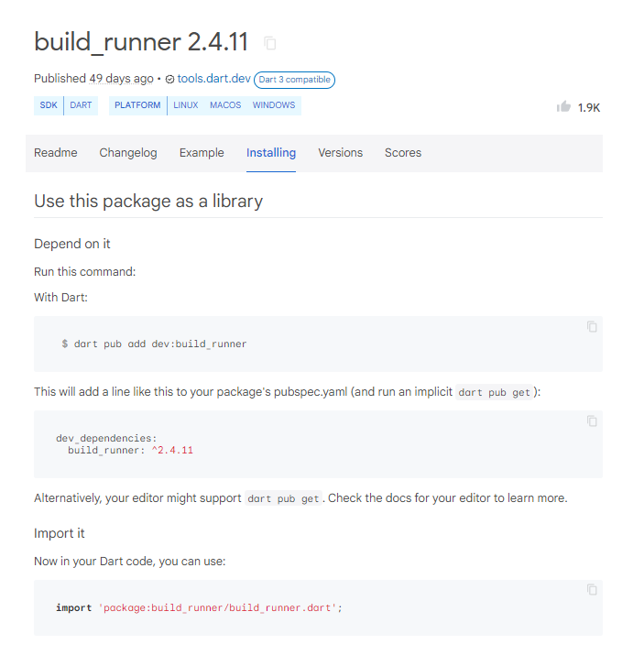Copy the dart pub add command
The image size is (644, 666).
tap(592, 327)
